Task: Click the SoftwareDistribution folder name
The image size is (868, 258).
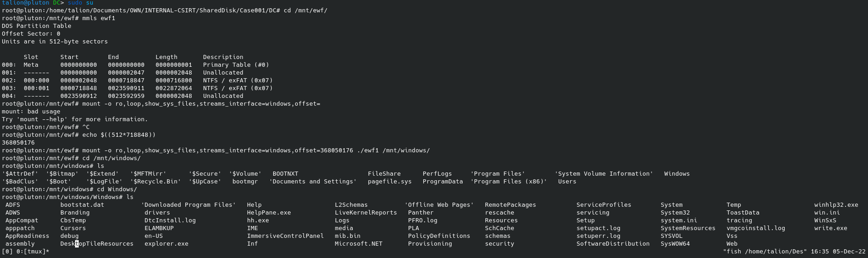Action: (613, 244)
